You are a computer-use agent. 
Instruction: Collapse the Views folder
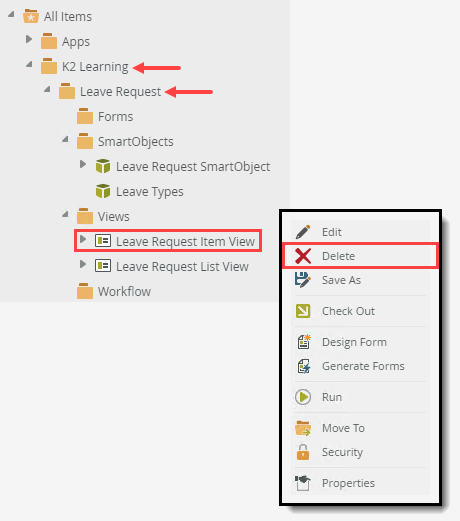pyautogui.click(x=65, y=214)
